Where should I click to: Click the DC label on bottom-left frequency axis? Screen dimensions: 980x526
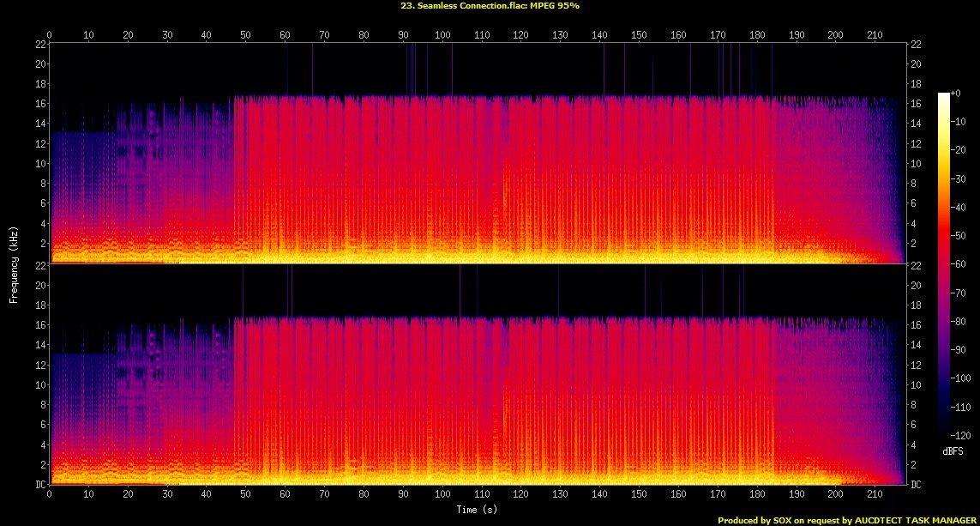pos(39,484)
